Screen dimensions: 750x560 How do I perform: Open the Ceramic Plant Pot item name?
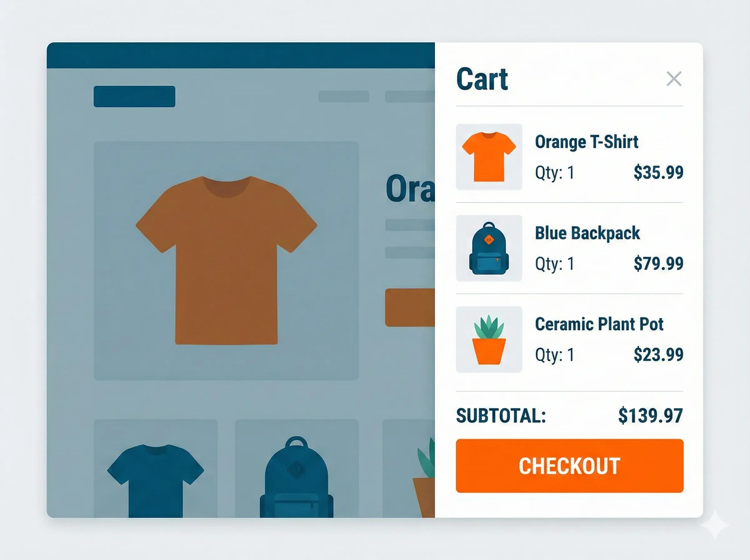coord(599,324)
